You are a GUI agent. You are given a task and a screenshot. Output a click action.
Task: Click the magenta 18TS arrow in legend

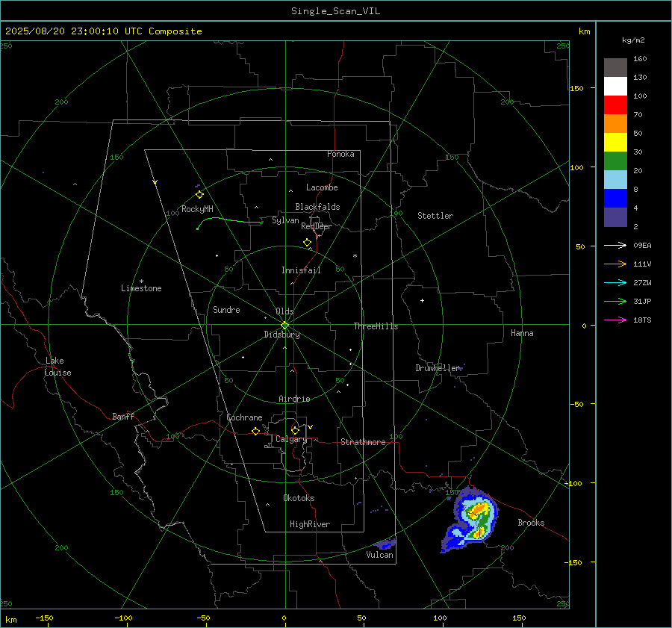coord(615,320)
